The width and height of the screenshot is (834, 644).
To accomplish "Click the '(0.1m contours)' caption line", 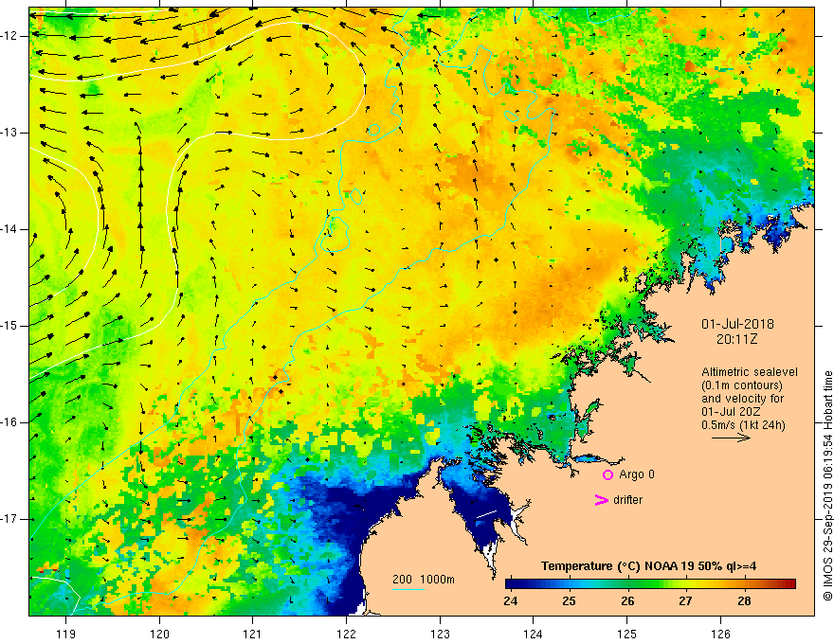I will point(742,385).
